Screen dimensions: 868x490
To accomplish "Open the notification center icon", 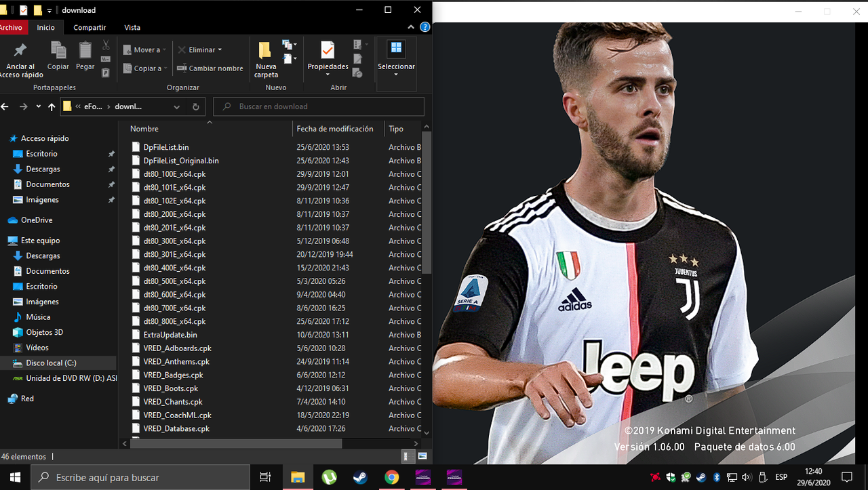I will coord(846,477).
